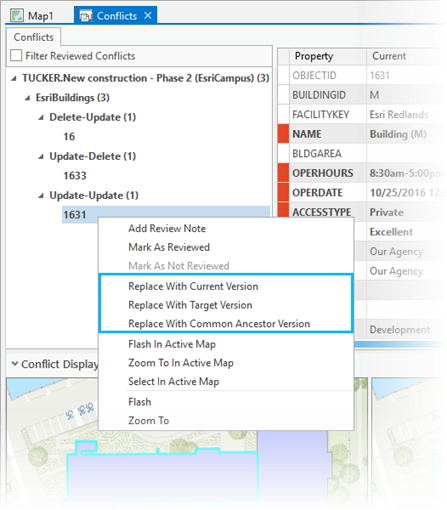Click the Private value cell
447x510 pixels.
click(x=405, y=212)
